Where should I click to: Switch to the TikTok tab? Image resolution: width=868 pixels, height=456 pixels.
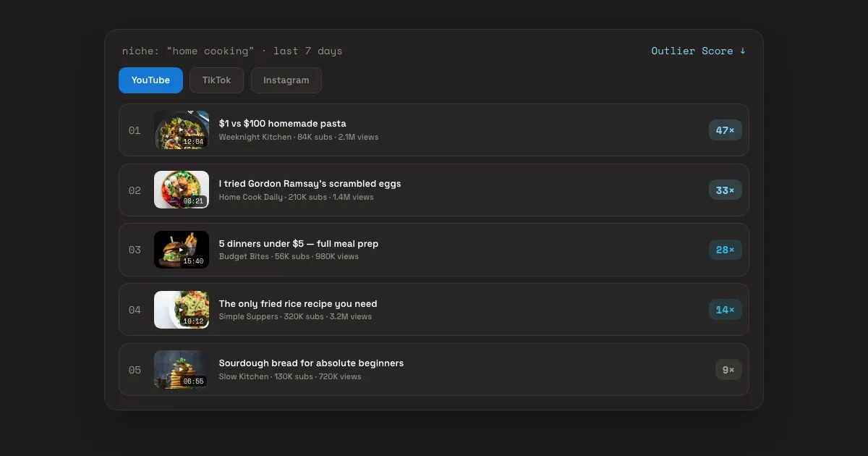click(x=216, y=80)
